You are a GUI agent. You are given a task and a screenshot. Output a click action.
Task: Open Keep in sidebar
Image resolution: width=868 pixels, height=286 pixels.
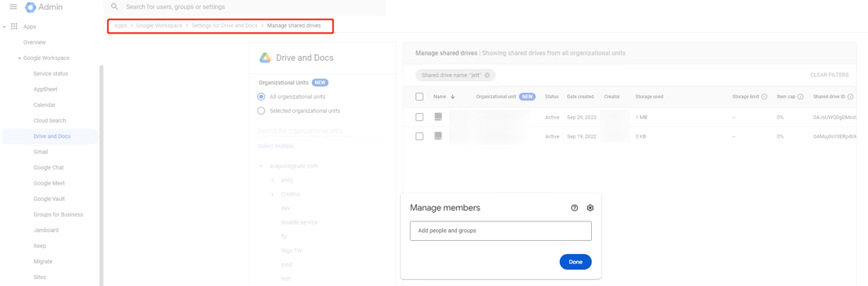click(40, 245)
